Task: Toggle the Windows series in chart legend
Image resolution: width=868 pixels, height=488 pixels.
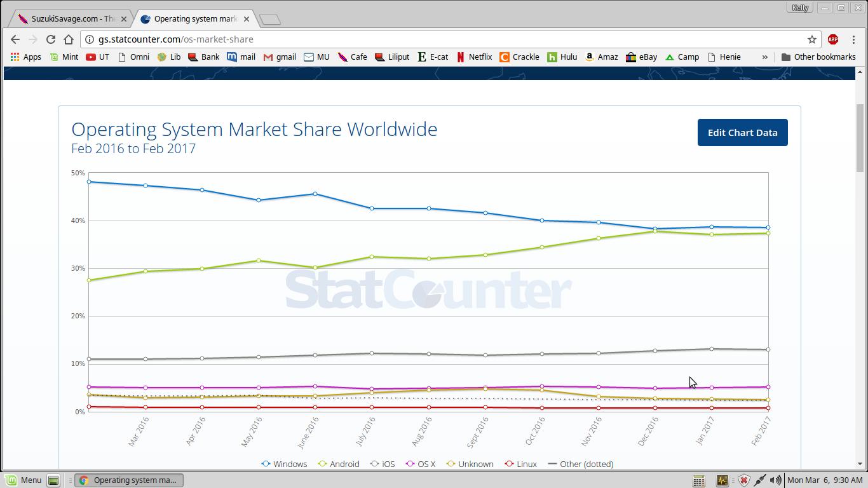Action: click(x=284, y=464)
